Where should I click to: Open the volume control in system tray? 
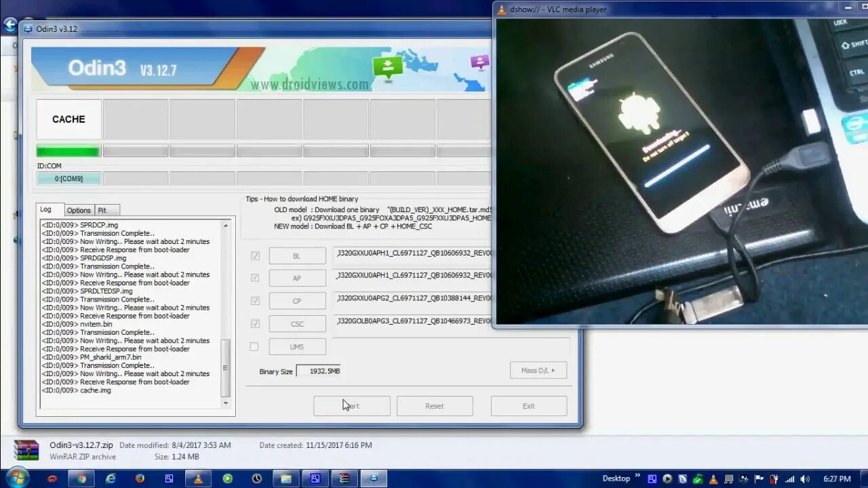pos(805,479)
